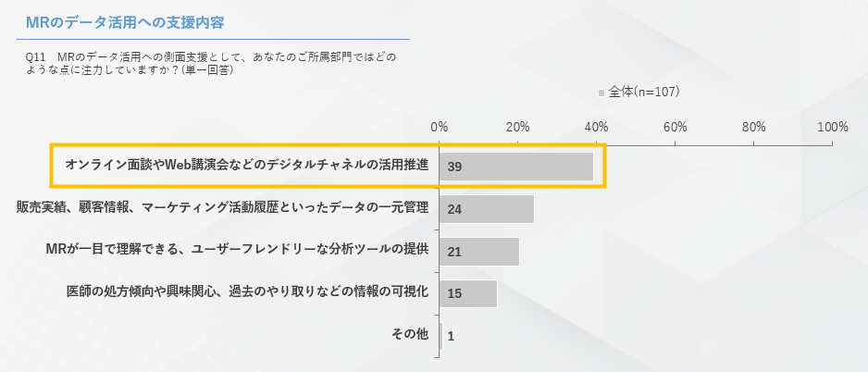Click the small その他 bar
This screenshot has width=868, height=372.
[441, 335]
